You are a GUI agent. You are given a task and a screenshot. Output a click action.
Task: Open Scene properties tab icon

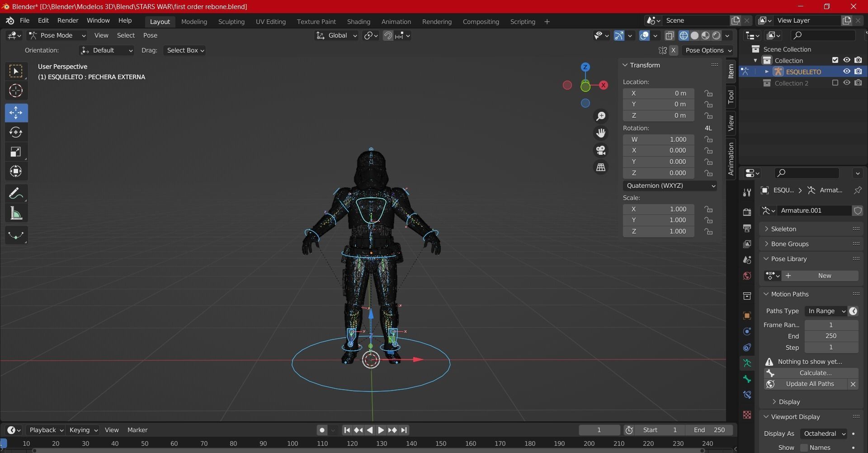(747, 260)
